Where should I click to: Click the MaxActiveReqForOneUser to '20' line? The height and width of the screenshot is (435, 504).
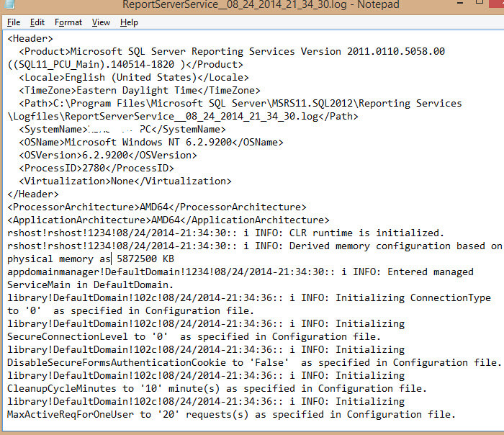(x=231, y=414)
